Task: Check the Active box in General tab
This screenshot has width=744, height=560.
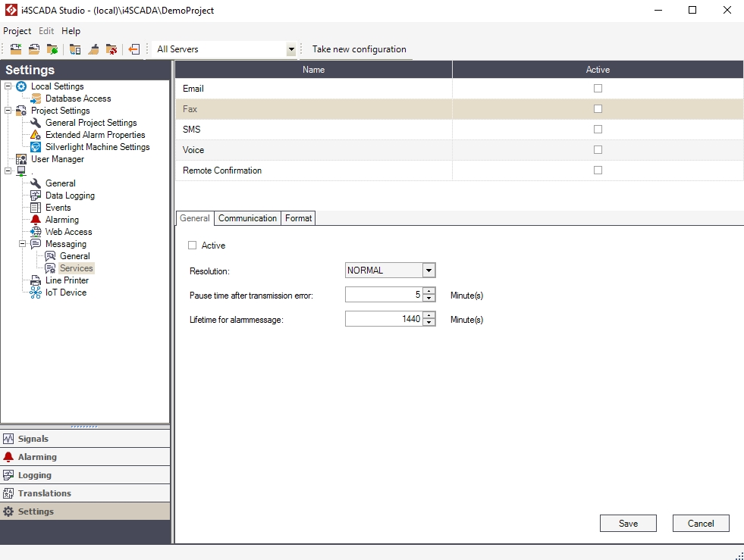Action: click(x=193, y=246)
